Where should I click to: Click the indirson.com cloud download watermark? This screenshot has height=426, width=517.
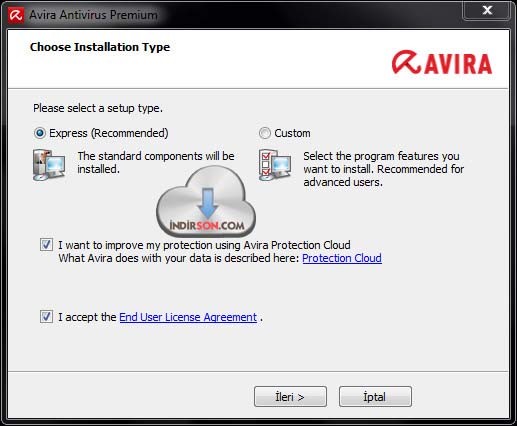pos(206,202)
